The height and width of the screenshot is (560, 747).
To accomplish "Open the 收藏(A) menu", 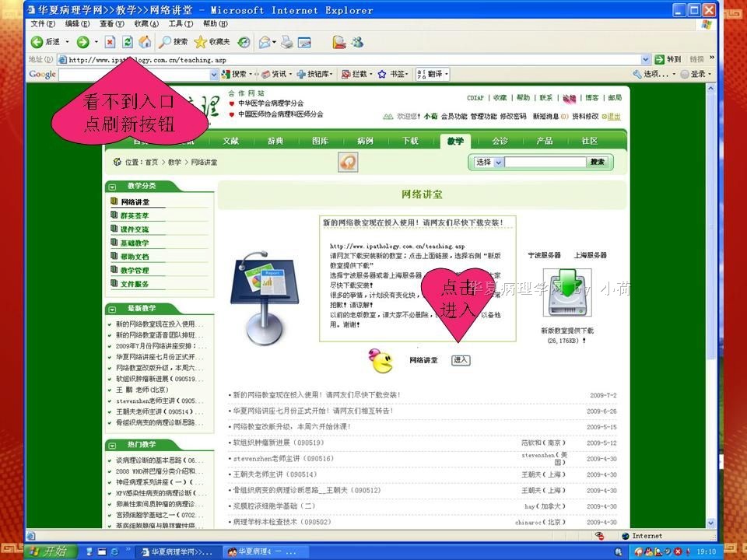I will (146, 24).
